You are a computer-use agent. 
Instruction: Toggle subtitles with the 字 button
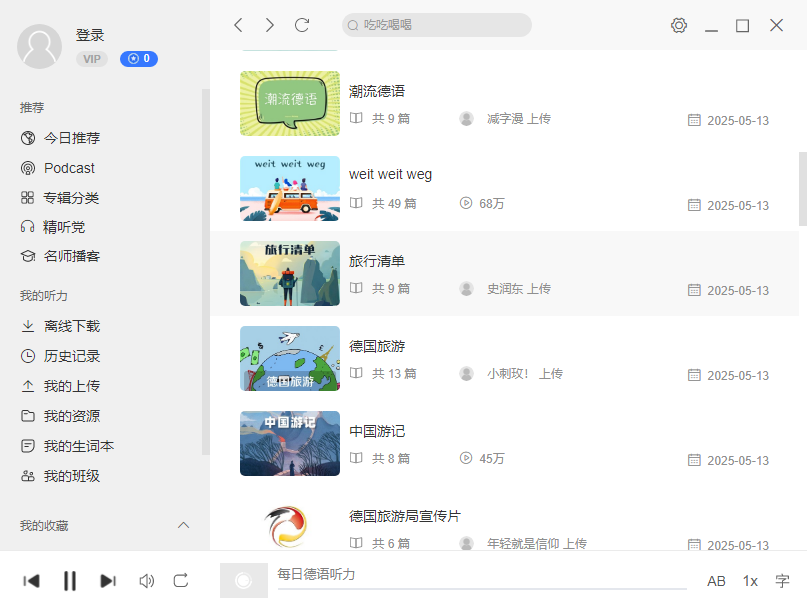click(782, 581)
